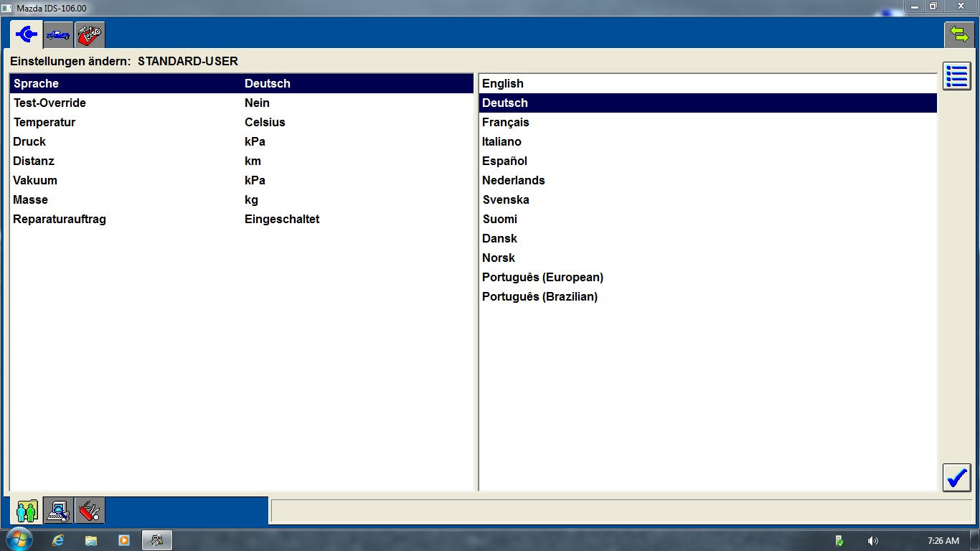
Task: Choose English from the language list
Action: coord(503,84)
